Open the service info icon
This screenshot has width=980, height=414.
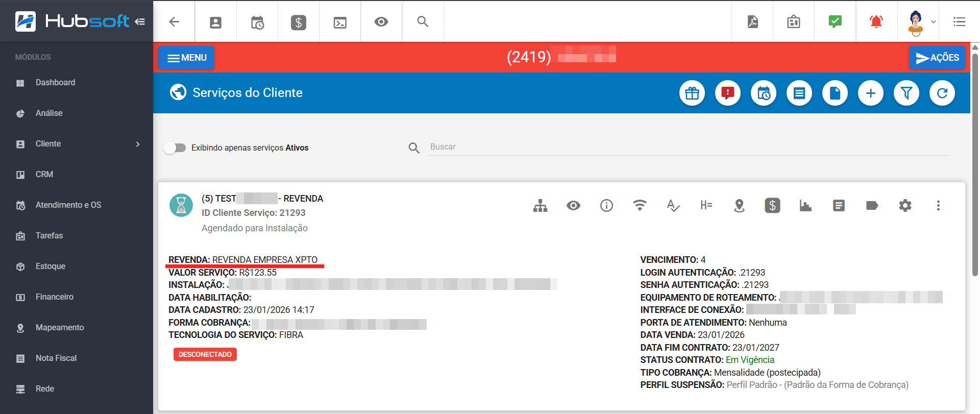606,206
